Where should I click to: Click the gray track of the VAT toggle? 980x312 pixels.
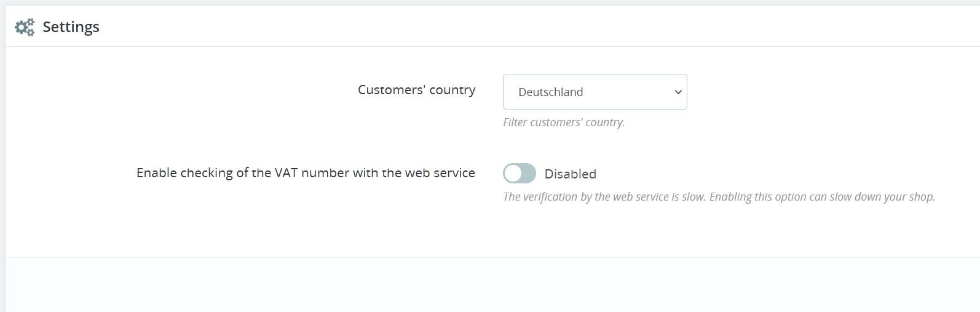pos(528,174)
